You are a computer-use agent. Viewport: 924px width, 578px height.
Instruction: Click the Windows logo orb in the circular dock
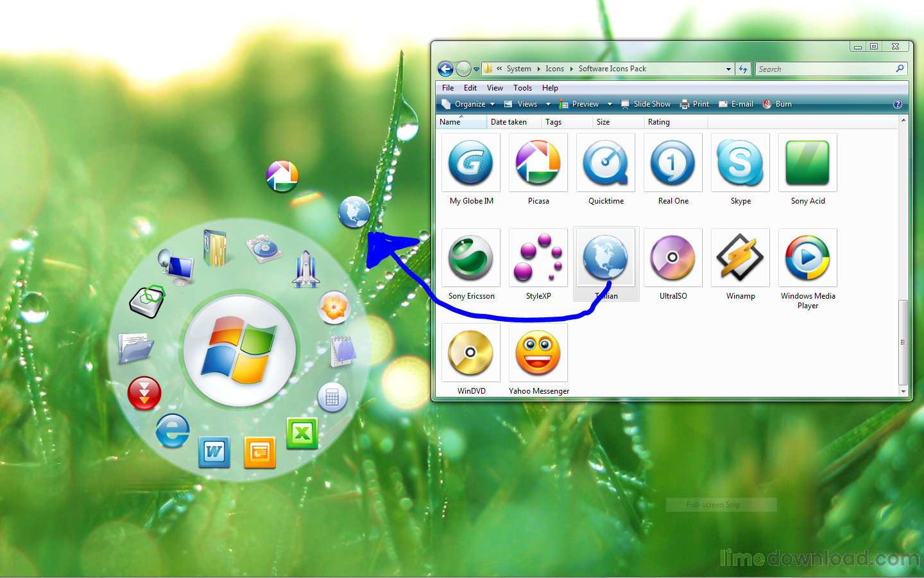click(239, 351)
